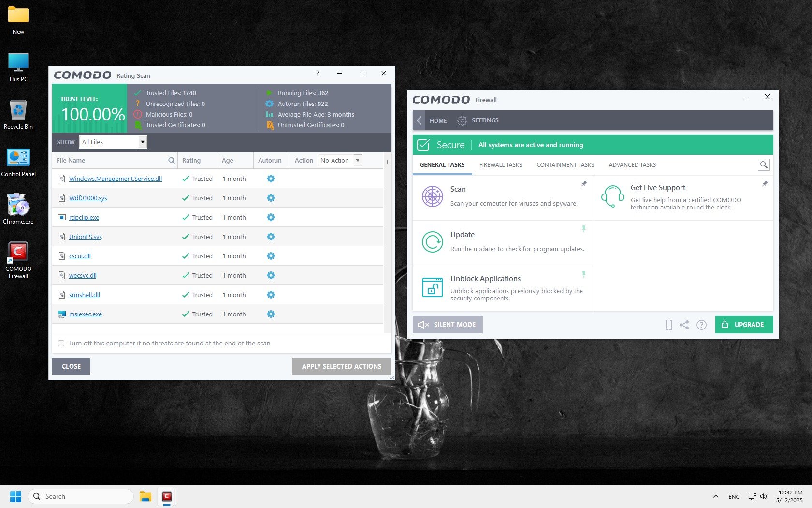Screen dimensions: 812x508
Task: Open the msiexec.exe file link
Action: pos(86,314)
